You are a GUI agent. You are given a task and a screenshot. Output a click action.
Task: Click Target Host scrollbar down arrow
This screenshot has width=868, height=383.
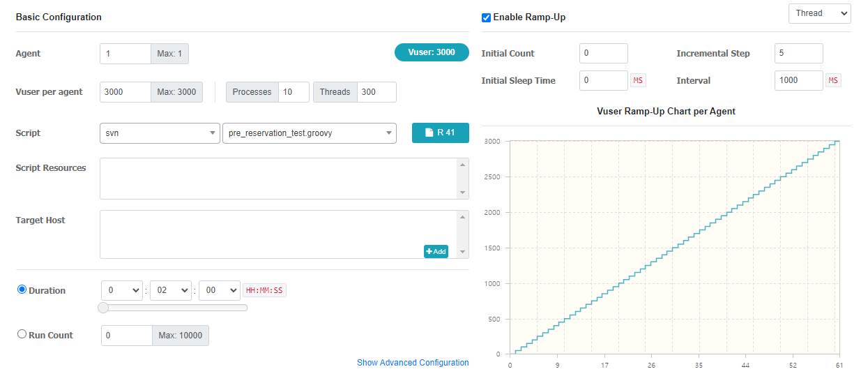(462, 252)
